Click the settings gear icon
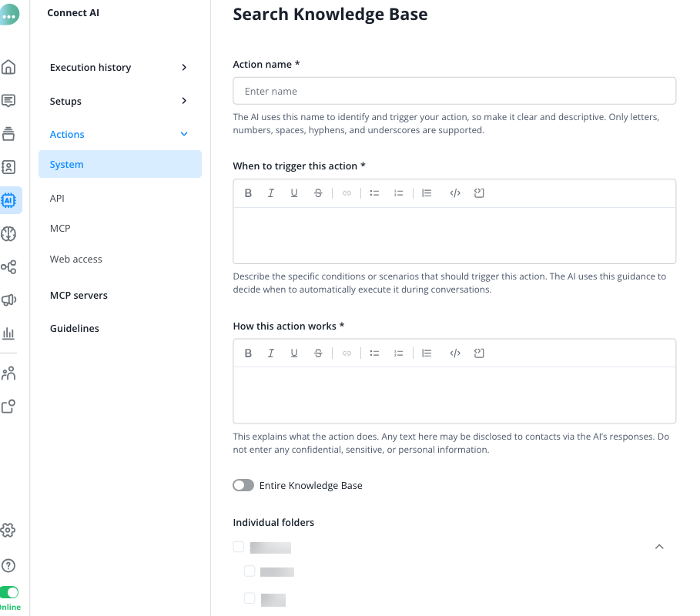This screenshot has height=616, width=700. point(8,530)
